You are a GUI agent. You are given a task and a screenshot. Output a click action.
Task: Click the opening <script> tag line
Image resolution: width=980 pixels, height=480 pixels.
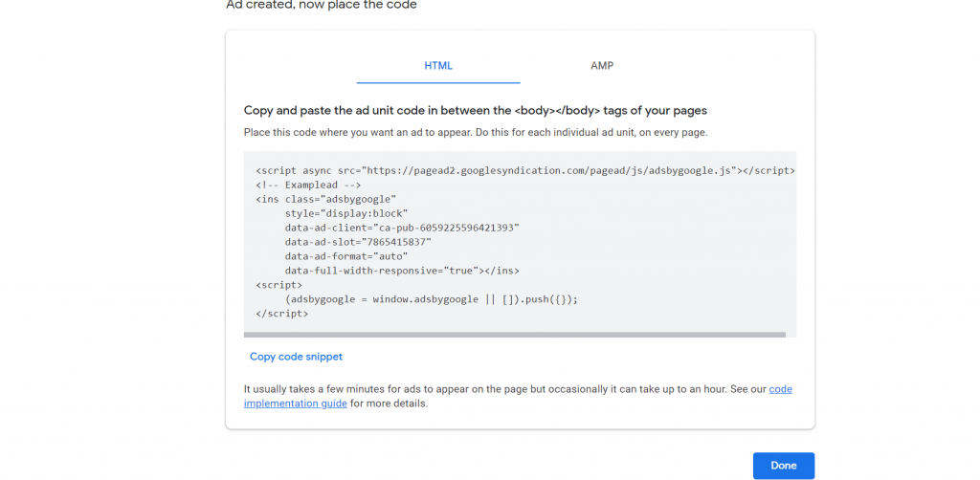[278, 285]
